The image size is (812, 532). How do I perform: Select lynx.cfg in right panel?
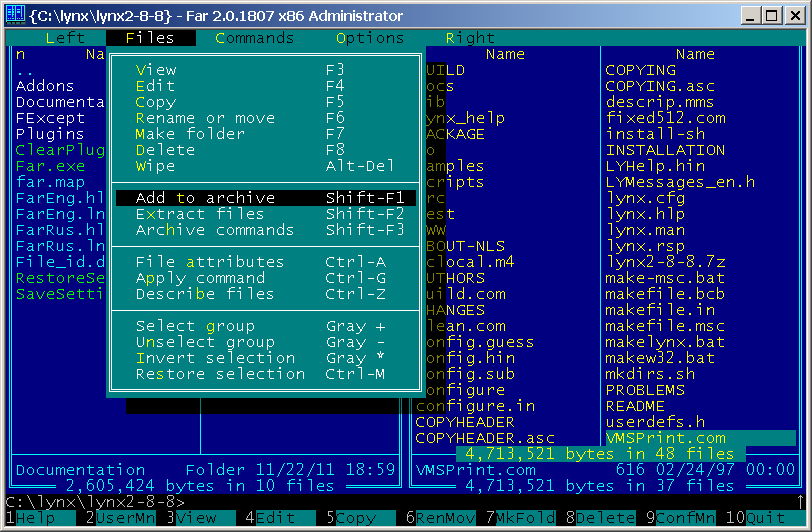coord(645,198)
